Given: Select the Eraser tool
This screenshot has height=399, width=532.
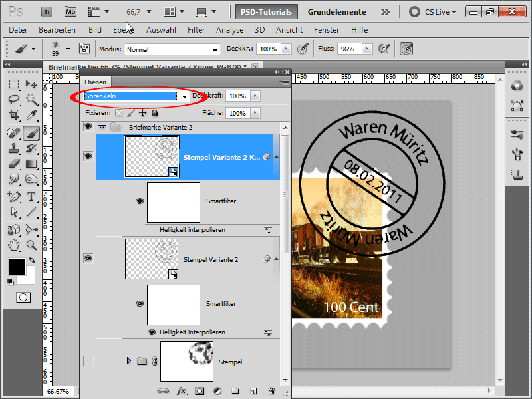Looking at the screenshot, I should (x=13, y=164).
